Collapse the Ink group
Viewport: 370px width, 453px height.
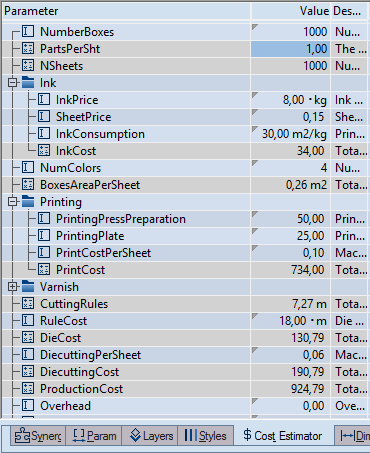point(12,83)
